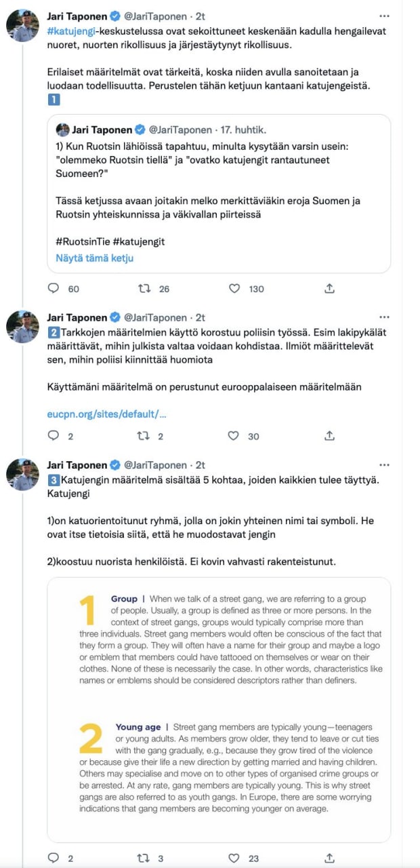Viewport: 420px width, 868px height.
Task: Reply to the third tweet at the bottom
Action: 54,858
